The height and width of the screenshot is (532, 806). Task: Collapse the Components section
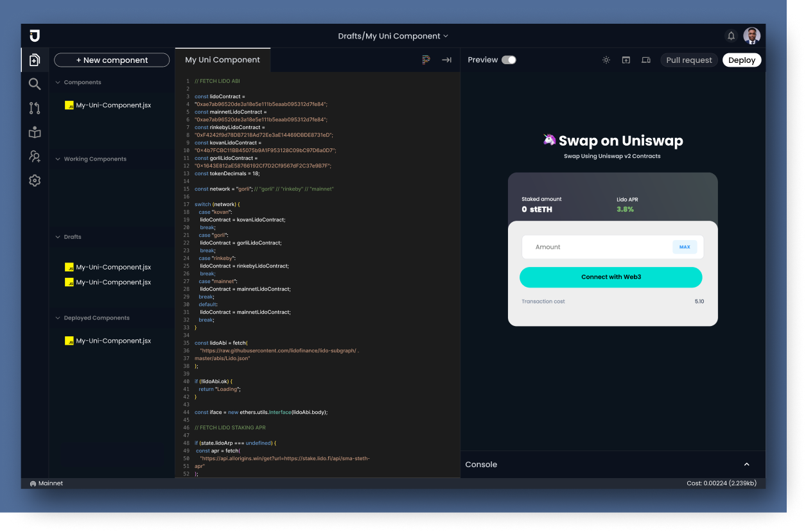[58, 82]
